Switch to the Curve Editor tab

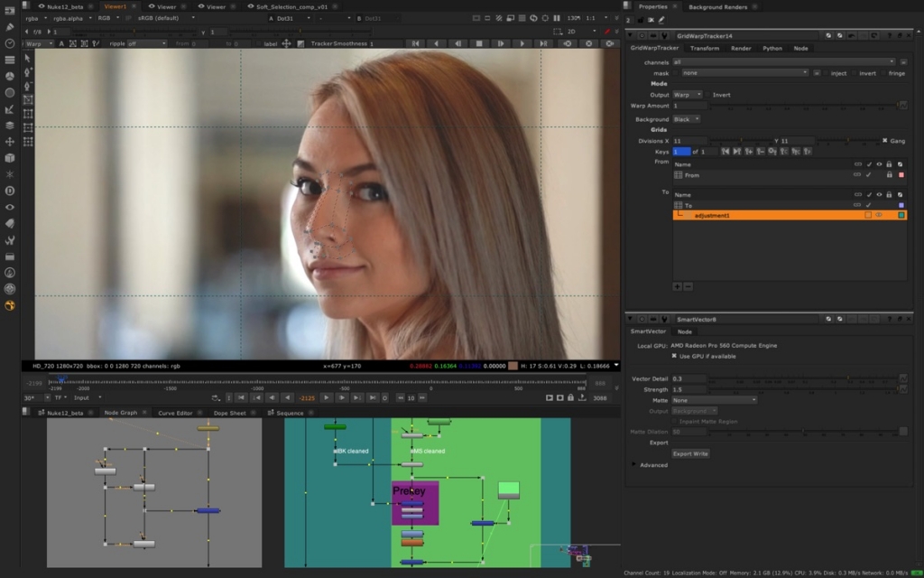point(175,413)
